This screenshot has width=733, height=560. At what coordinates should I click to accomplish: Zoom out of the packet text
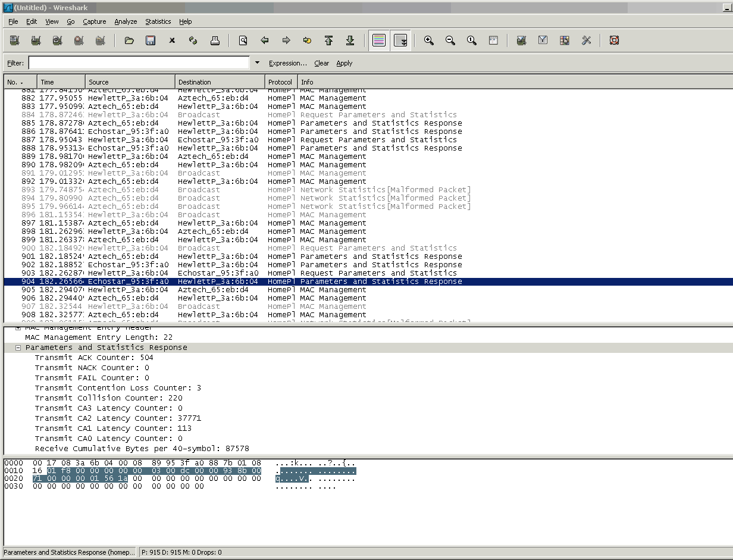450,40
